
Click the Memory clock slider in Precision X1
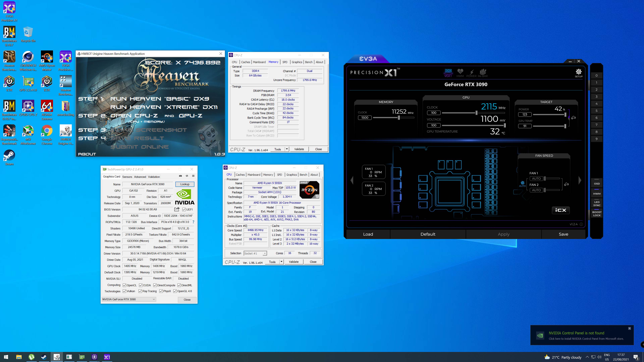393,117
